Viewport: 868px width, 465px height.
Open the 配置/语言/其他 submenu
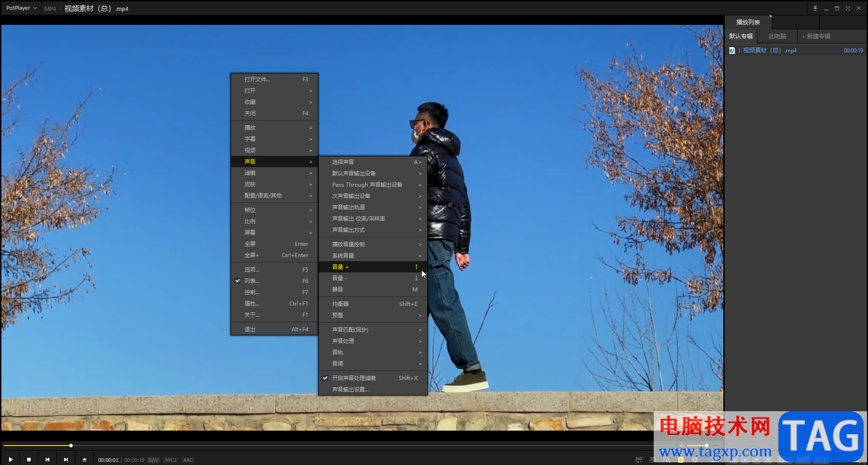274,196
